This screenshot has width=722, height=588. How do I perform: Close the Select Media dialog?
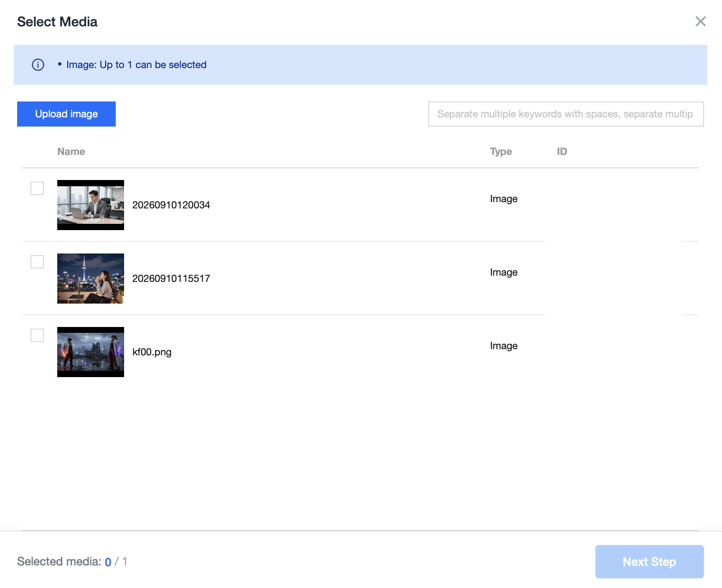tap(700, 21)
